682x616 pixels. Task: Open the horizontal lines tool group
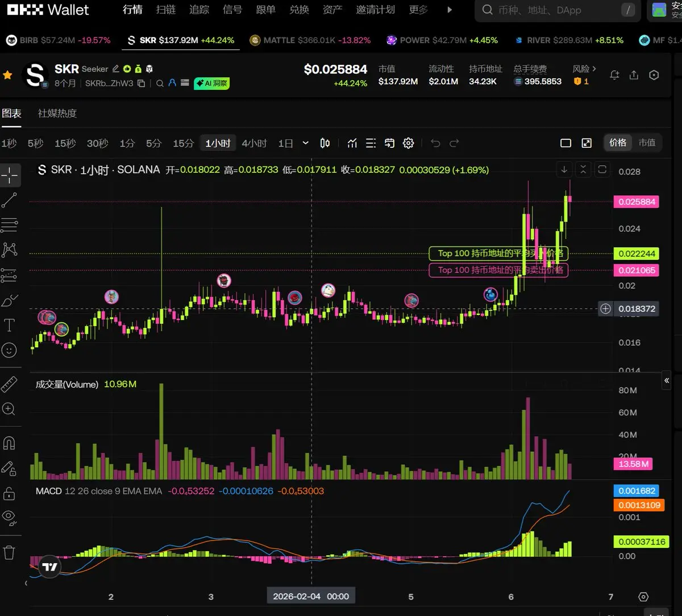tap(9, 225)
